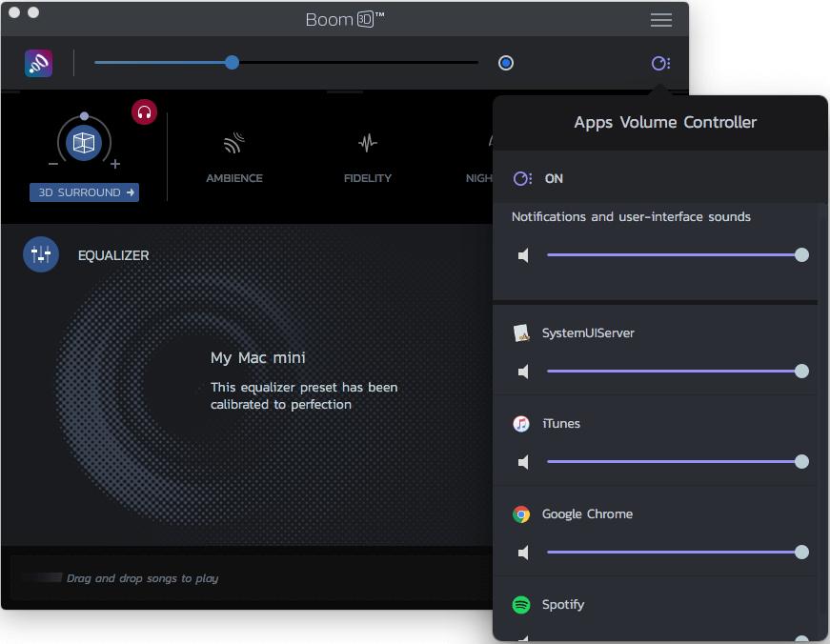Toggle the 3D Surround cube icon
The width and height of the screenshot is (830, 644).
tap(84, 143)
